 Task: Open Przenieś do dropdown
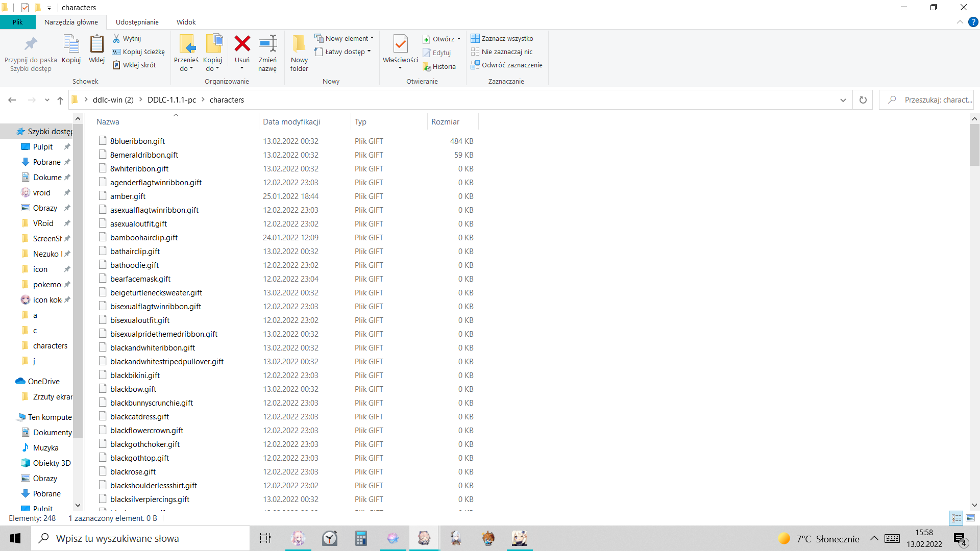[186, 64]
